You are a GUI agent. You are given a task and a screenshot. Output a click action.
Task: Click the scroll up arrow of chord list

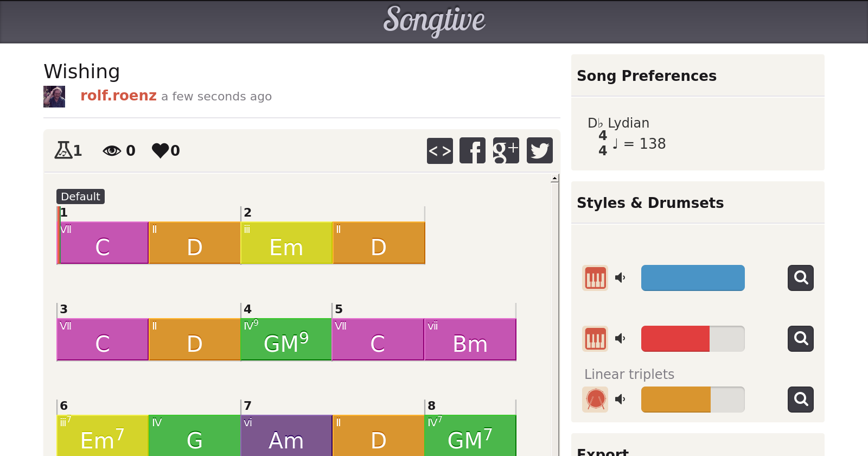point(554,179)
